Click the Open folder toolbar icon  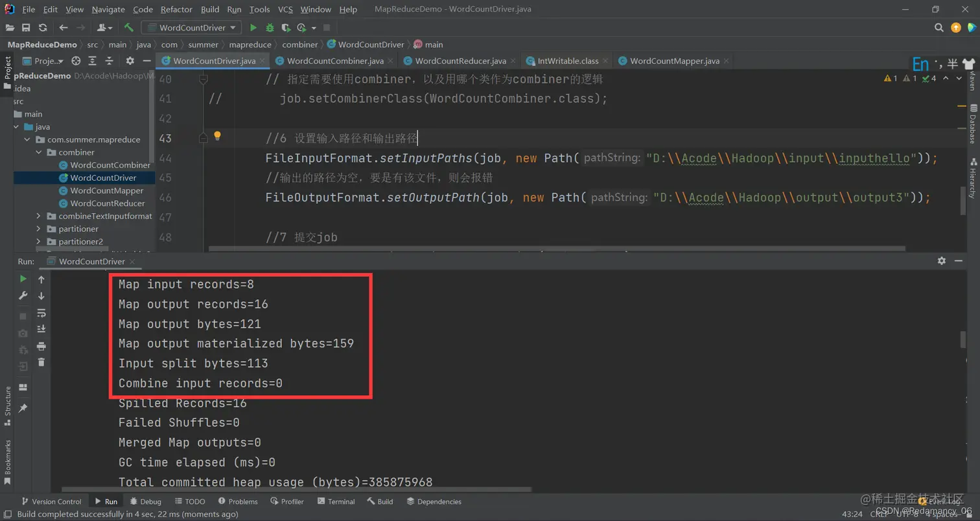pyautogui.click(x=10, y=28)
